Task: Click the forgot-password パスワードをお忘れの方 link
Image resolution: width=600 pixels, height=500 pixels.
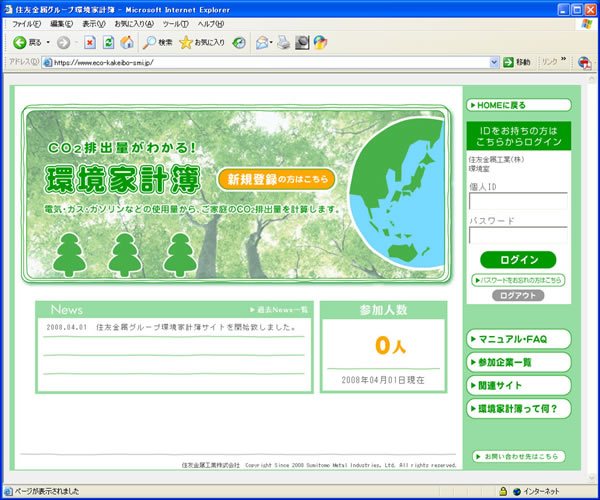Action: point(518,280)
